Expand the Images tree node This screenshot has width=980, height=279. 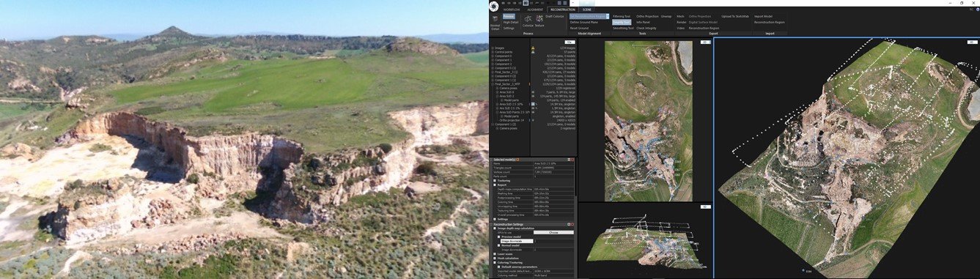click(493, 48)
